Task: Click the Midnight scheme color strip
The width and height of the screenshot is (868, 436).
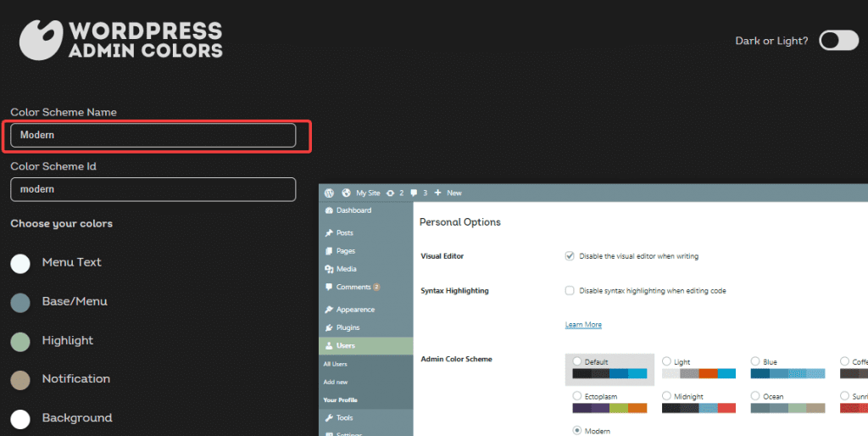Action: pos(698,408)
